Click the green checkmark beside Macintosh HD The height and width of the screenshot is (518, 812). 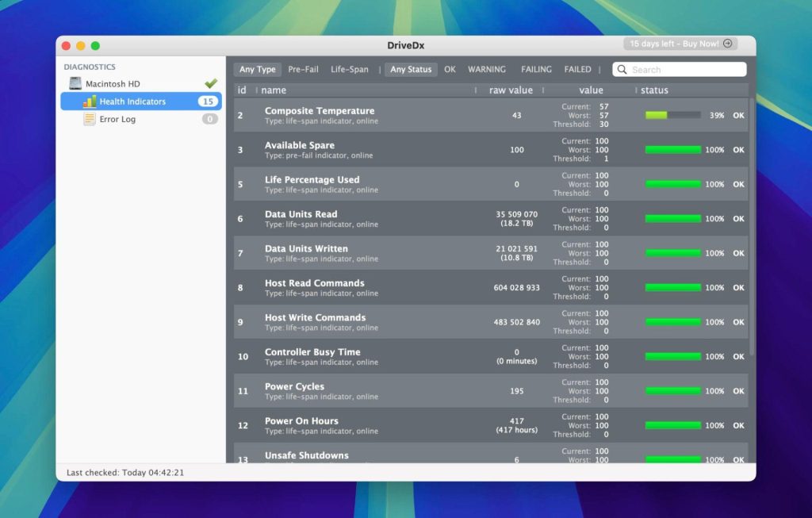[x=213, y=82]
